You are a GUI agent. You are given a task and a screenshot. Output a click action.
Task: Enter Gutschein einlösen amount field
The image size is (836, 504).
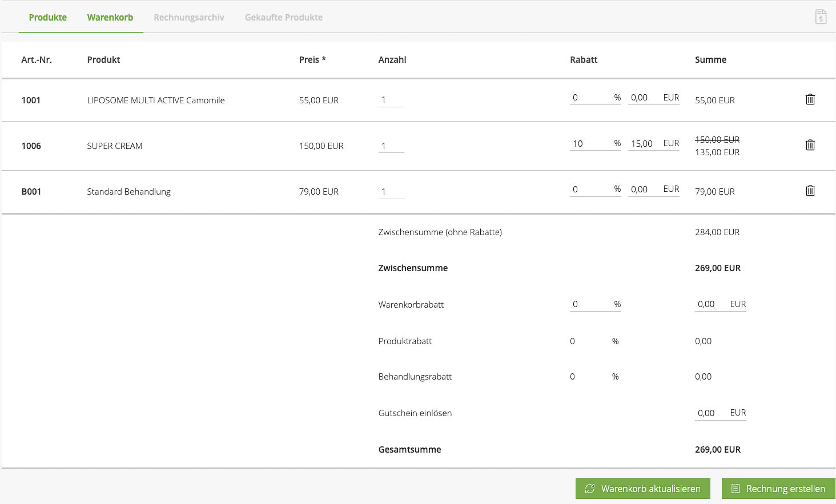[711, 413]
